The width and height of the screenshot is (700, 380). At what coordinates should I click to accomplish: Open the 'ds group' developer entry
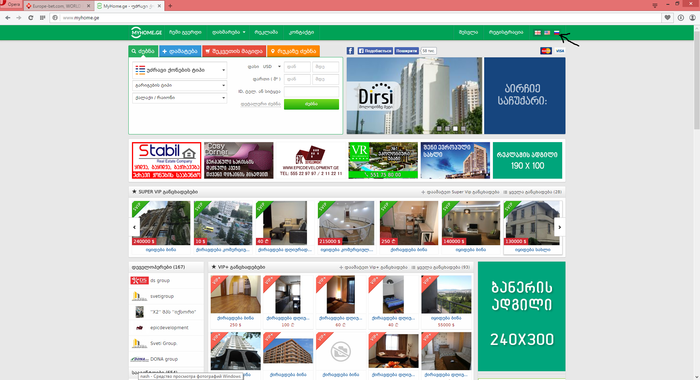(x=166, y=280)
